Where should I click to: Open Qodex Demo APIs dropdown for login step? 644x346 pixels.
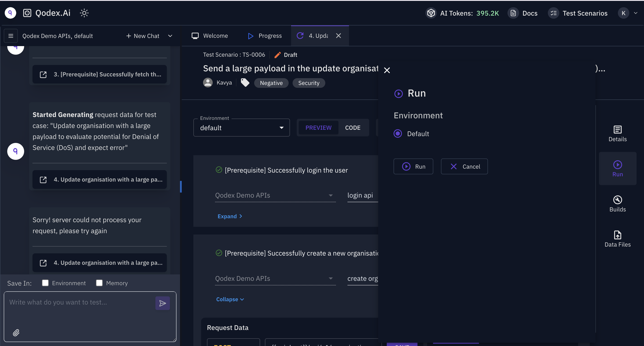coord(275,195)
